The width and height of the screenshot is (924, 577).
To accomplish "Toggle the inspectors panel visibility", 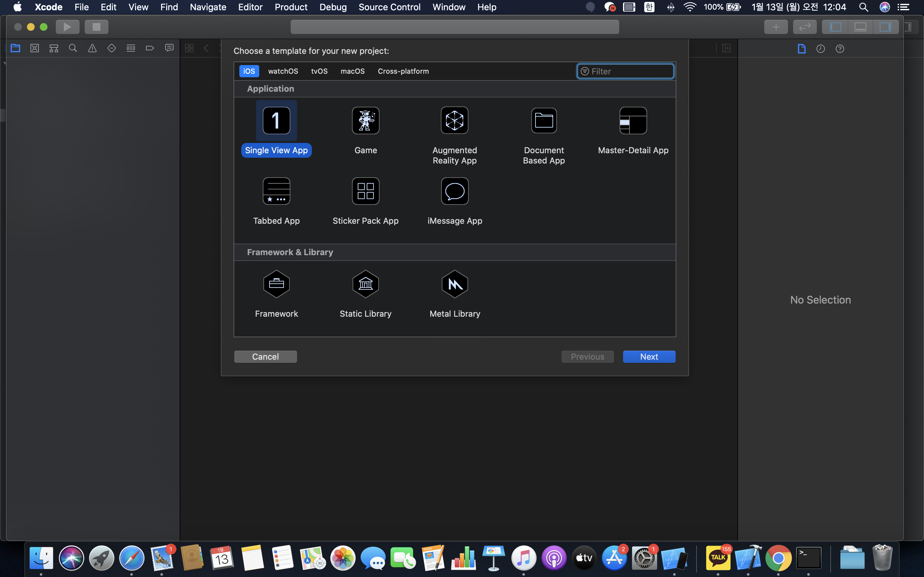I will [885, 27].
